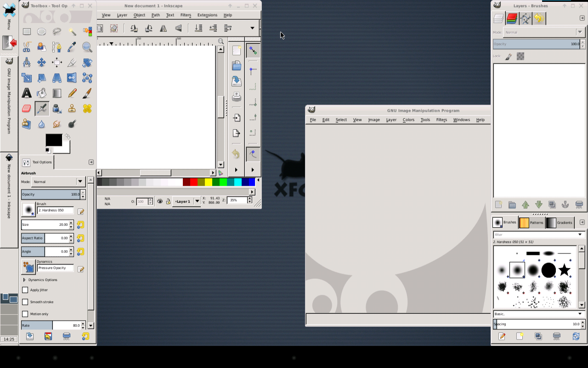Pick the red swatch in Inkscape palette
Screen dimensions: 588x368
point(193,182)
